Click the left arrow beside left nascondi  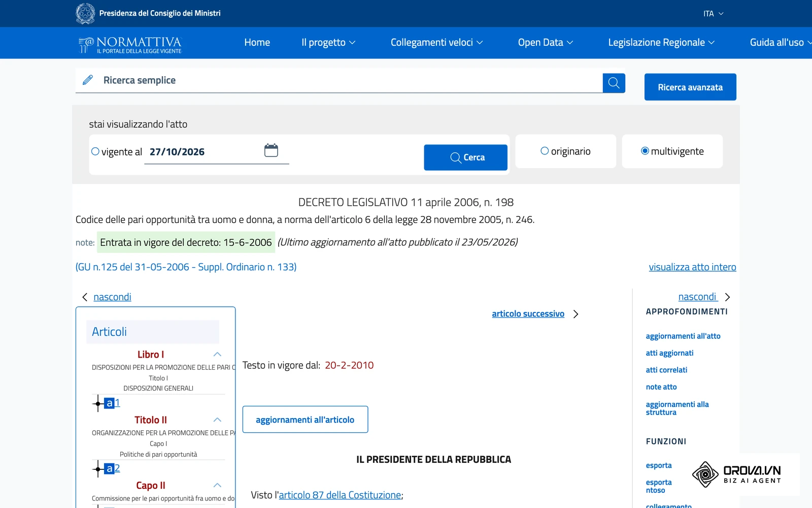click(85, 297)
